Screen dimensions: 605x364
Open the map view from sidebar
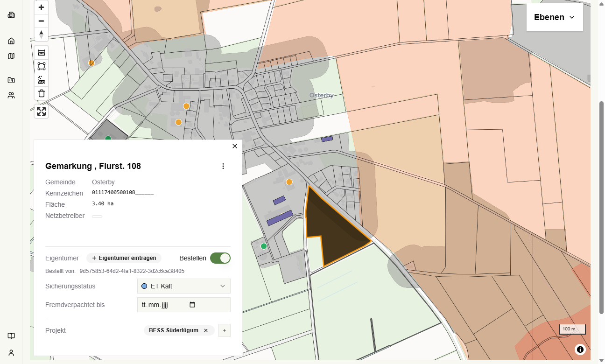[11, 56]
